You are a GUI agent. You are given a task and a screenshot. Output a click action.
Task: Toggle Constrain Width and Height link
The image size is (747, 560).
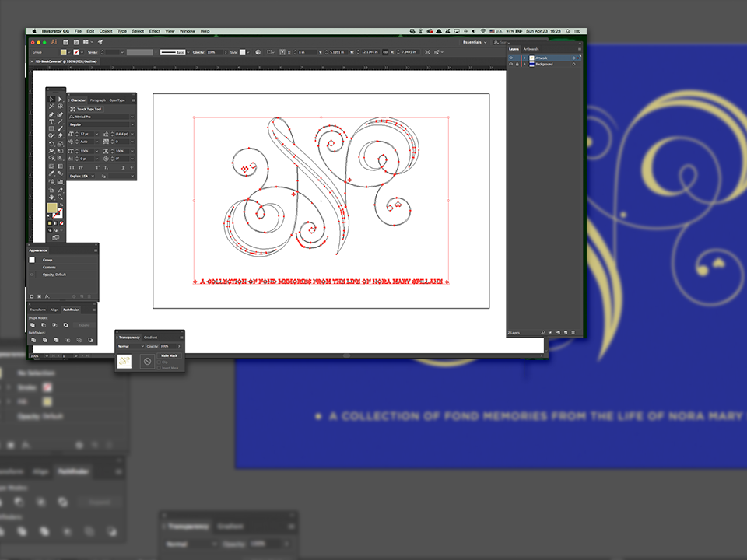click(x=385, y=52)
